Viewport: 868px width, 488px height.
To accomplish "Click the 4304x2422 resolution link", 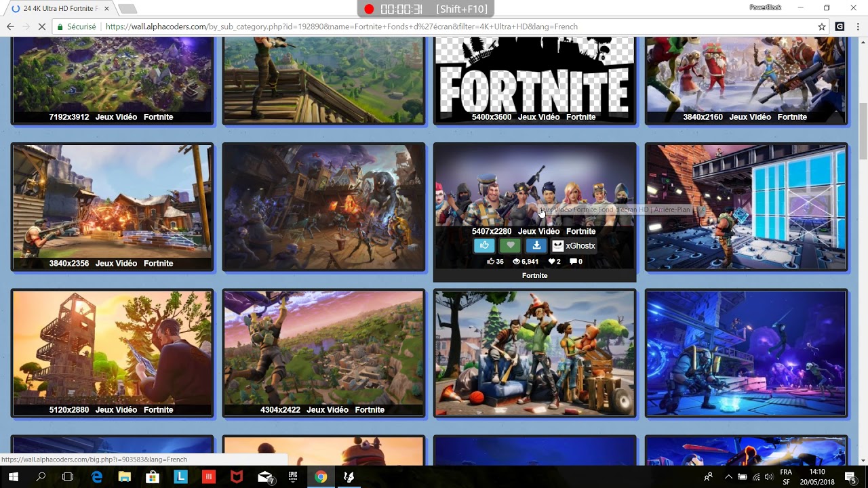I will (x=280, y=410).
